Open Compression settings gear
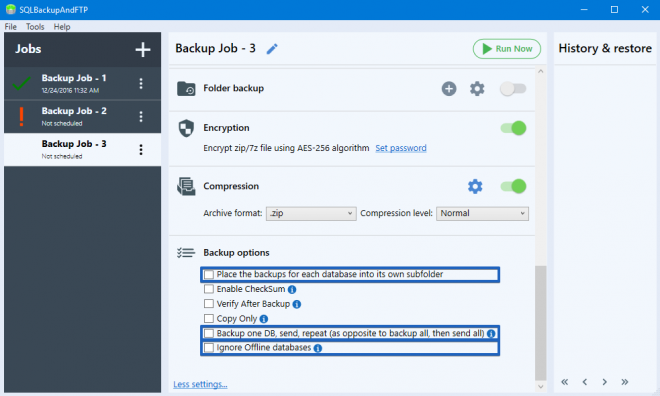 (x=475, y=186)
